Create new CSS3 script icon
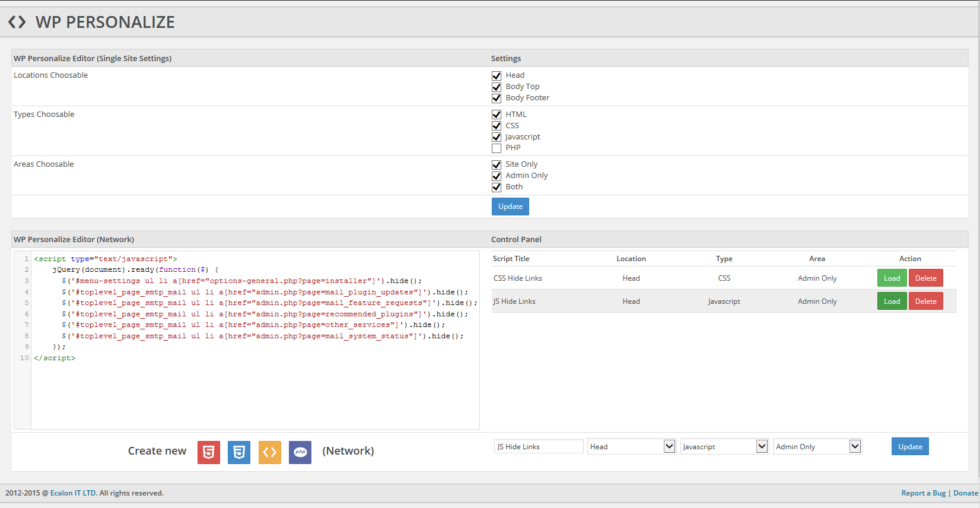The height and width of the screenshot is (508, 980). [239, 452]
